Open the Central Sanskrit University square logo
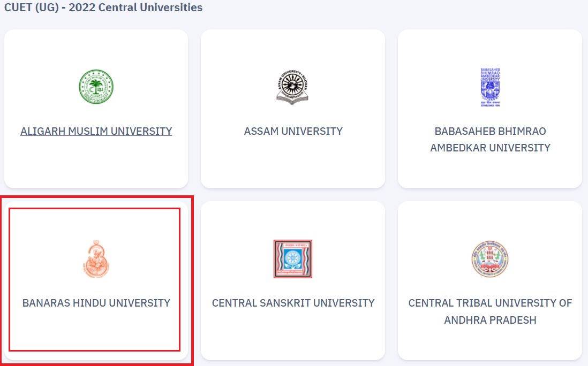This screenshot has height=366, width=588. tap(293, 259)
